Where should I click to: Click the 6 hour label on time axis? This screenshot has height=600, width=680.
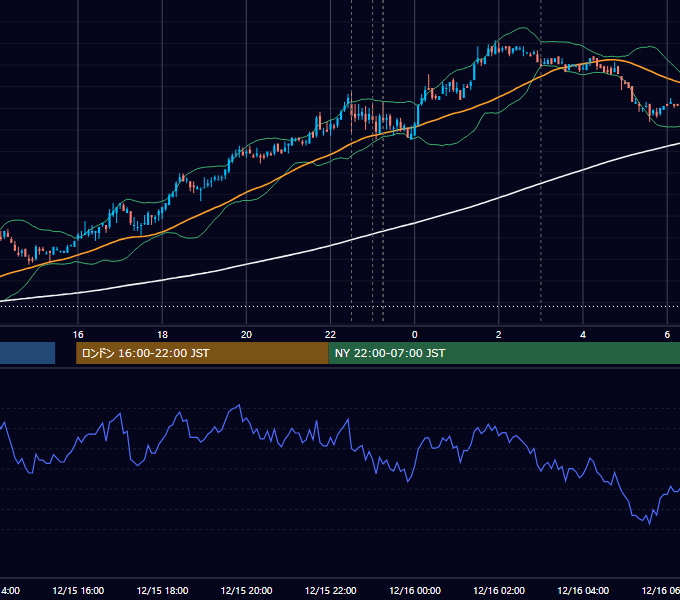[x=667, y=335]
